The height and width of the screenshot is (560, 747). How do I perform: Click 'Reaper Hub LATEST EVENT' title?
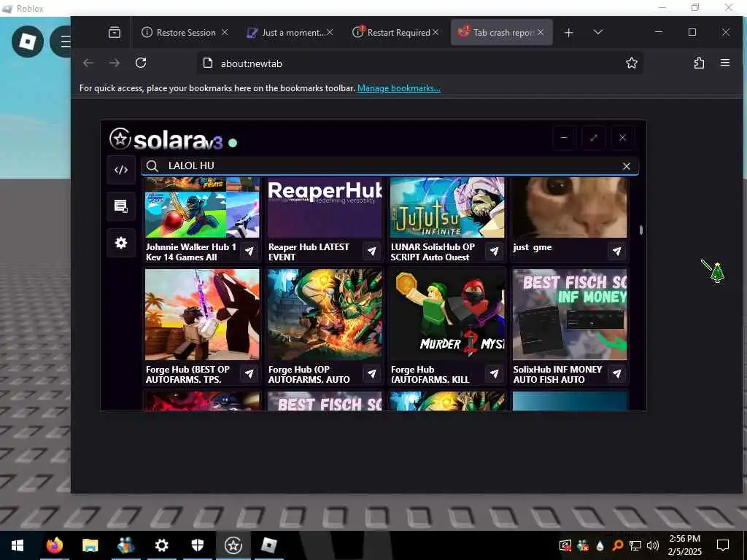[309, 252]
